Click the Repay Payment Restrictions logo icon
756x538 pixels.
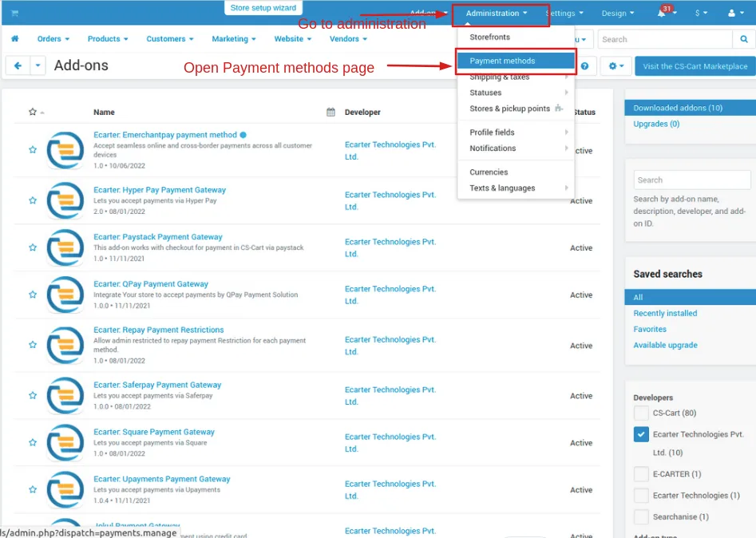(x=65, y=345)
